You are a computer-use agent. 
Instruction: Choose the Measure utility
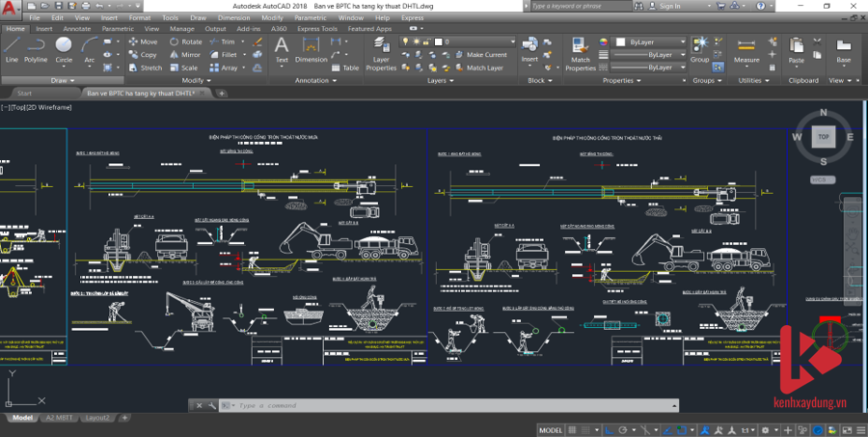click(x=746, y=49)
